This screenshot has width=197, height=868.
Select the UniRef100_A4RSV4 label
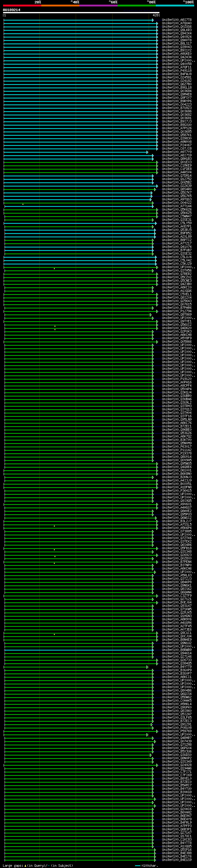177,172
